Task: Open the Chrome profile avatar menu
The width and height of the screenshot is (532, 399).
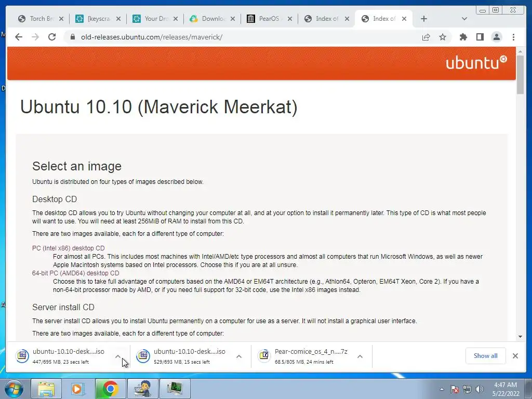Action: point(496,37)
